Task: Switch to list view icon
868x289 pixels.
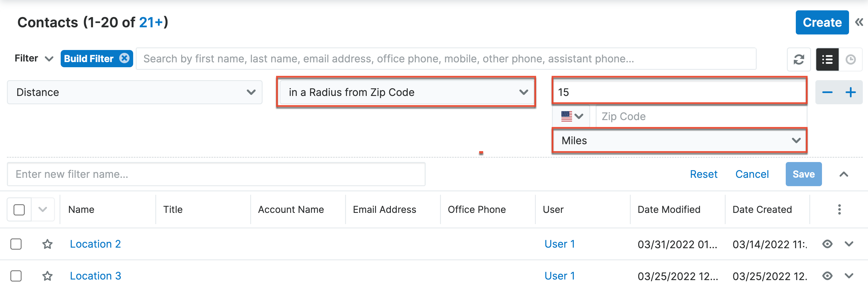Action: [827, 59]
